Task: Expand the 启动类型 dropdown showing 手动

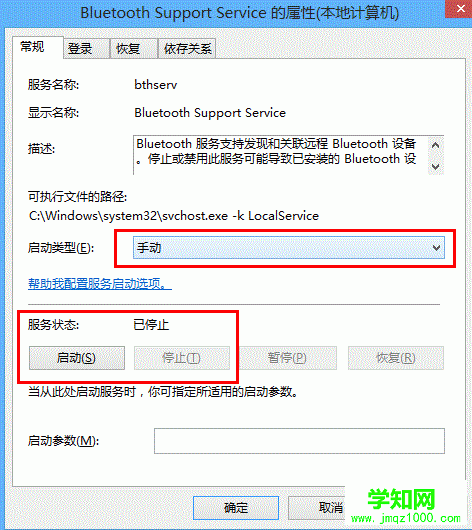Action: (x=288, y=248)
